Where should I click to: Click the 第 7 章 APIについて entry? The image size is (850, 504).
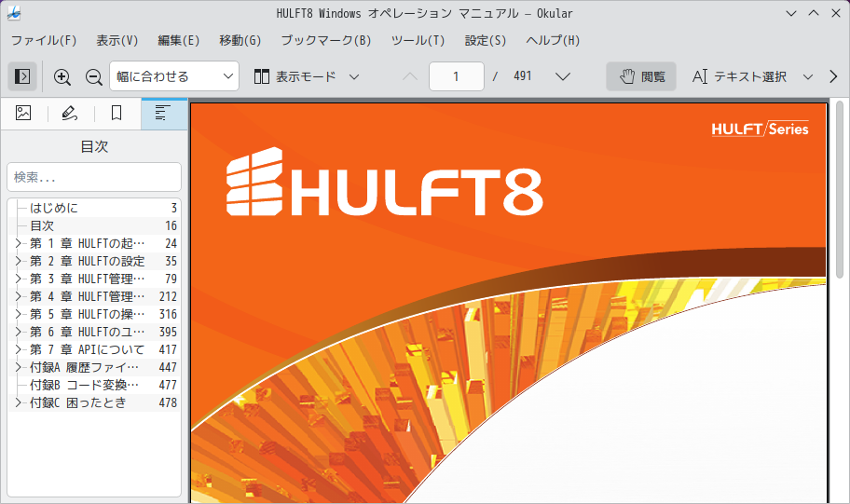coord(87,349)
